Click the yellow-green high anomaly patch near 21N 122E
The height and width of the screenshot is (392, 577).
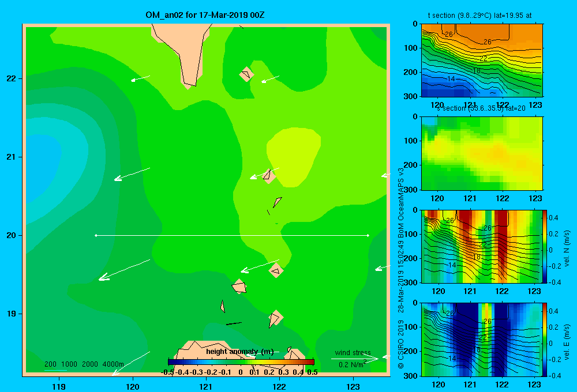click(294, 156)
